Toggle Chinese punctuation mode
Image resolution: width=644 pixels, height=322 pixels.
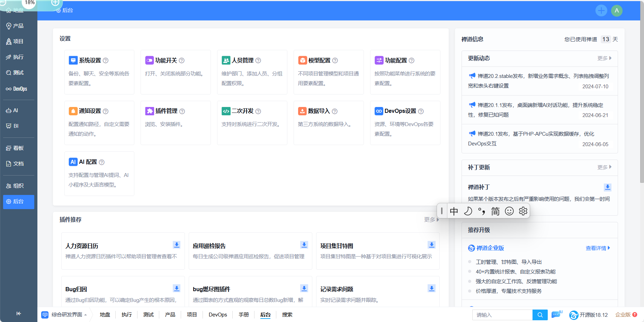click(482, 211)
